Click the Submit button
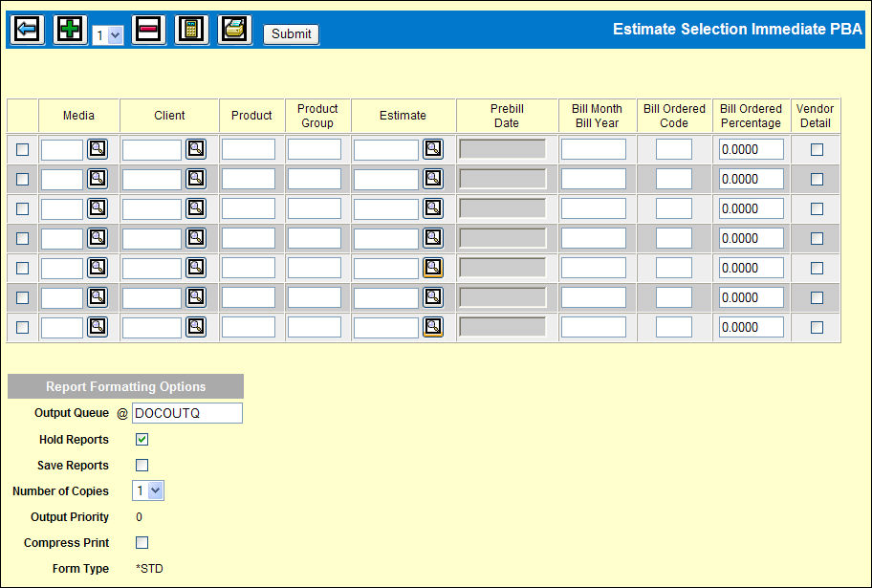The height and width of the screenshot is (588, 872). pyautogui.click(x=292, y=33)
